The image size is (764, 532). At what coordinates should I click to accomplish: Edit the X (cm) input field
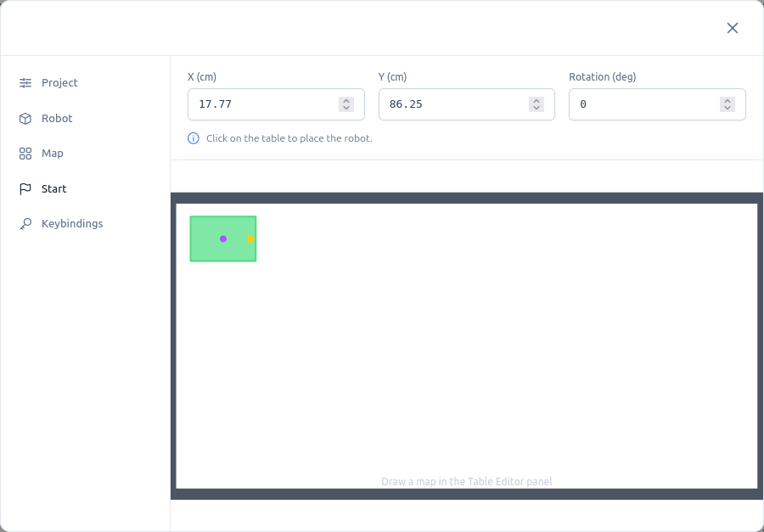pyautogui.click(x=263, y=104)
